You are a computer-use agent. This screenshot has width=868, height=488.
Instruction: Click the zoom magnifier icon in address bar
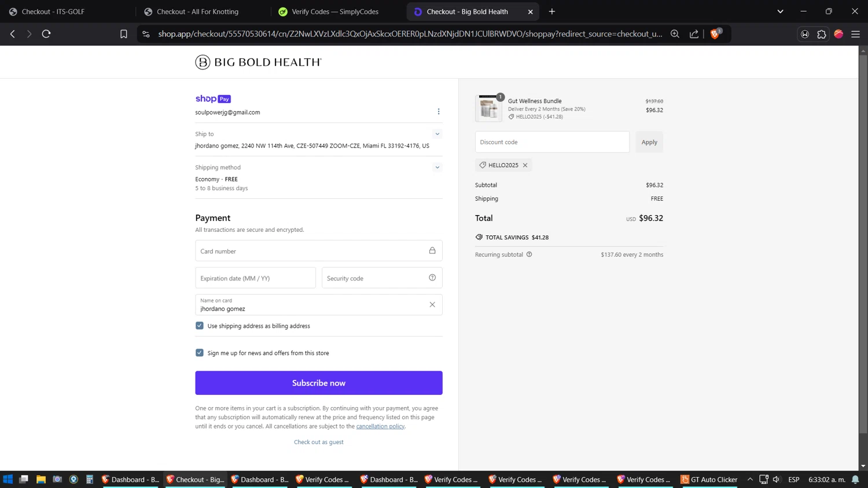click(x=675, y=34)
